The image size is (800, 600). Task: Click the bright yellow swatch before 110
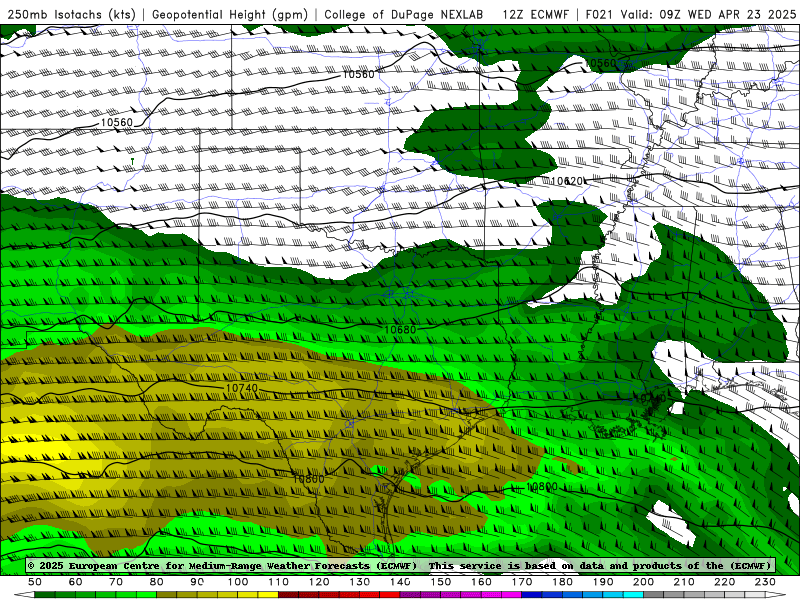tap(268, 595)
